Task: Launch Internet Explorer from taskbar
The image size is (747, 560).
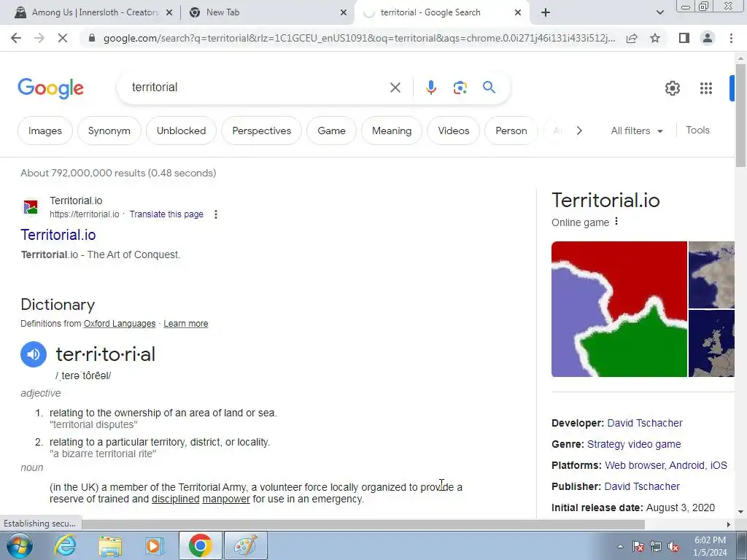Action: coord(65,545)
